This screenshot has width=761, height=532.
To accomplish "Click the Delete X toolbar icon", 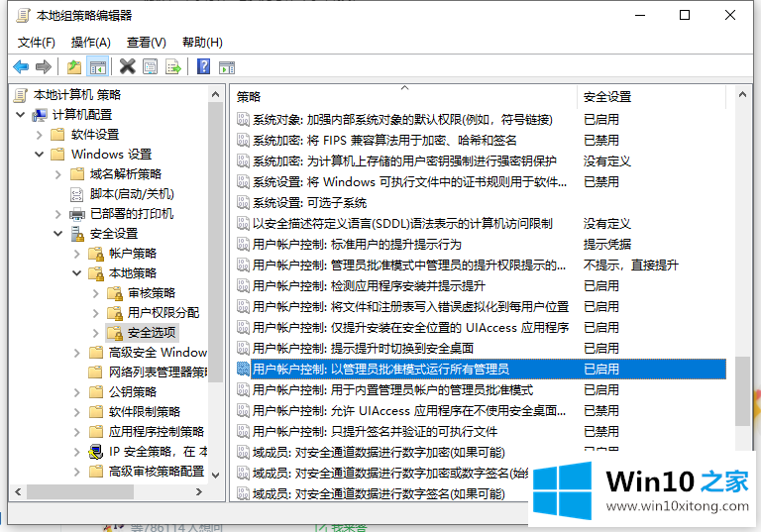I will [x=127, y=66].
